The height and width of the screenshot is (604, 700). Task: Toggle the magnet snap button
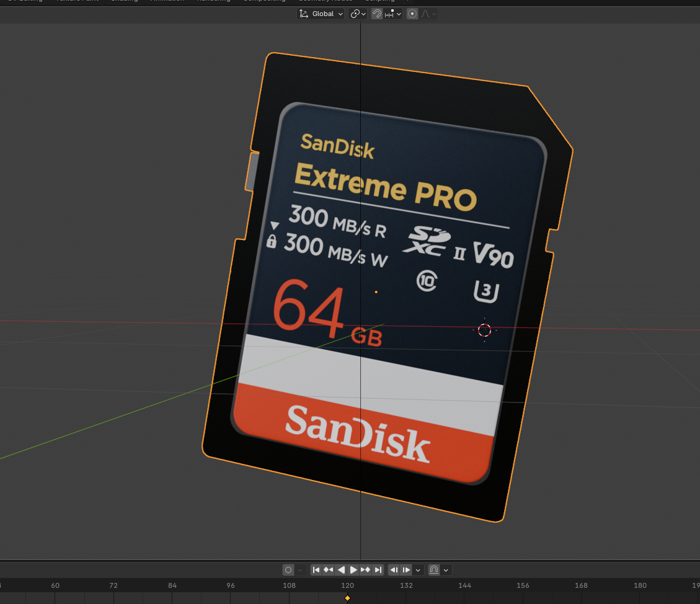[x=377, y=14]
